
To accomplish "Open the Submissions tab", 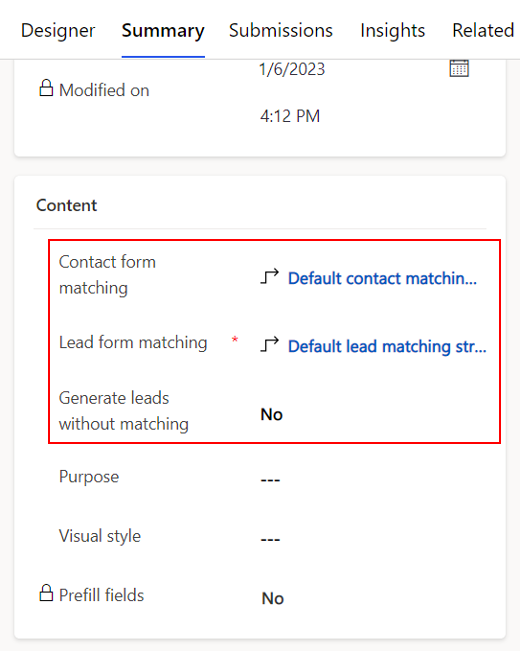I will 281,31.
